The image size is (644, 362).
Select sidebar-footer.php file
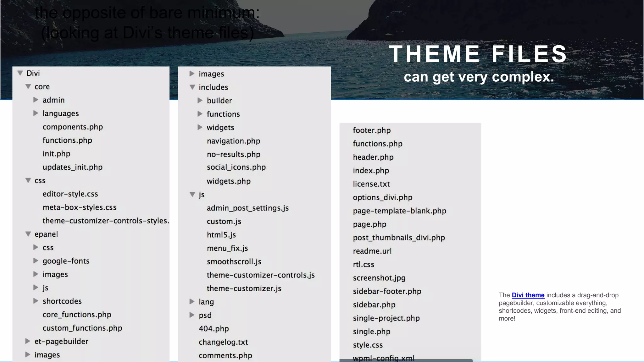387,291
